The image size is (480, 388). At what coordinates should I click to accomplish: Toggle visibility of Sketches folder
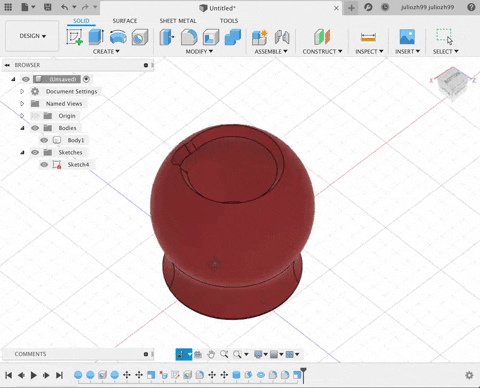pos(35,152)
